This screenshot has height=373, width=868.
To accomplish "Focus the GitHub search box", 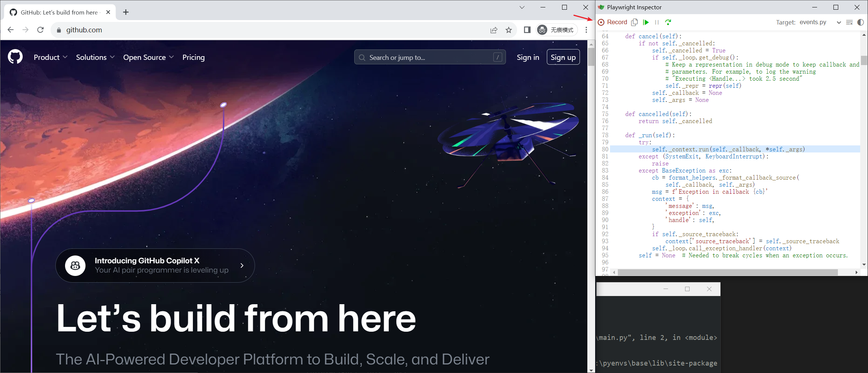I will click(430, 57).
